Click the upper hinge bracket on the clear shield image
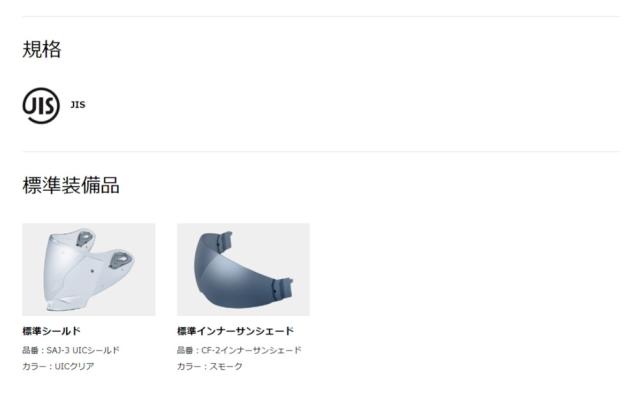640x403 pixels. [84, 238]
